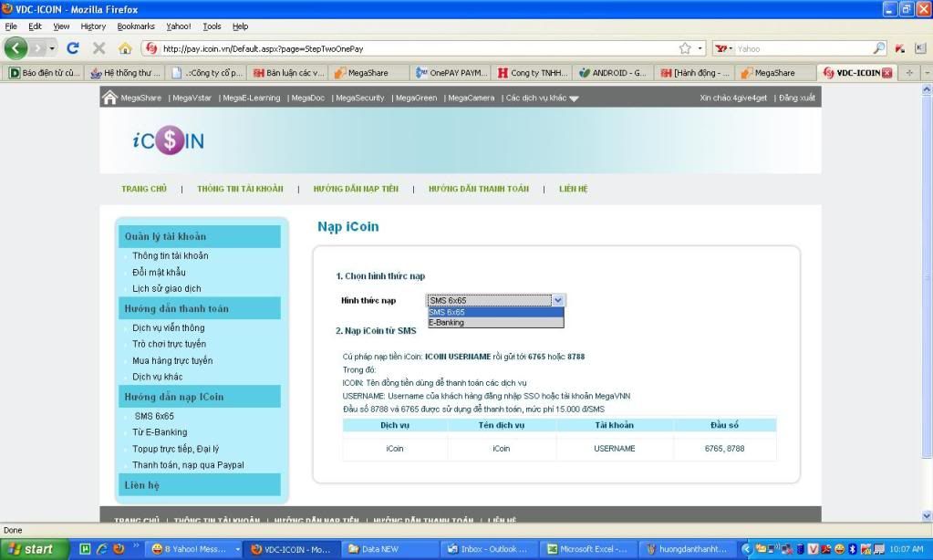This screenshot has width=933, height=560.
Task: Click the '6765, 8788' table cell
Action: (x=724, y=449)
